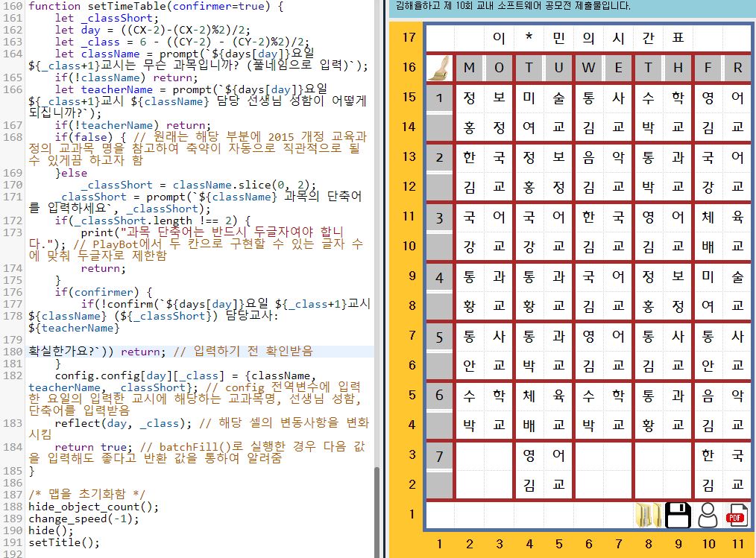Select the period 4 row label

pyautogui.click(x=440, y=277)
